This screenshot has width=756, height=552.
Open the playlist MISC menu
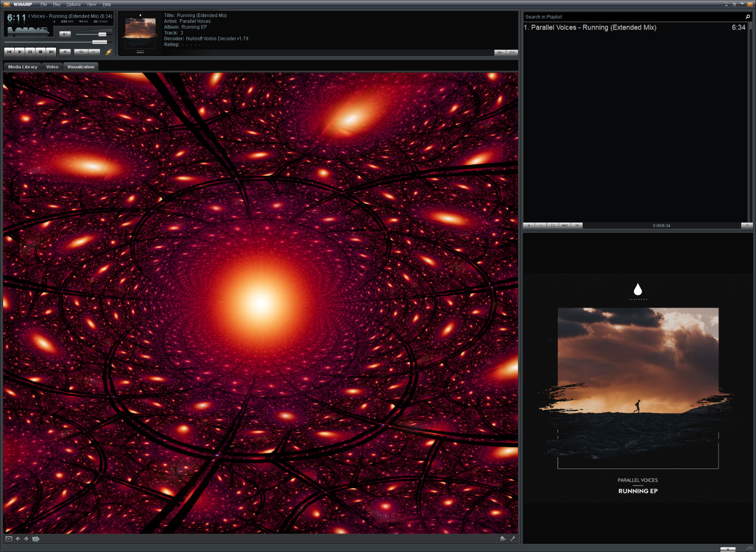tap(565, 226)
